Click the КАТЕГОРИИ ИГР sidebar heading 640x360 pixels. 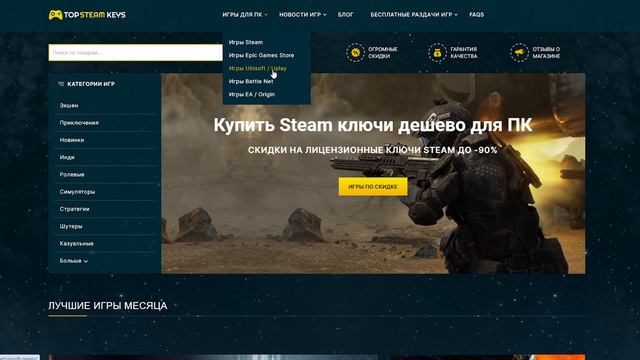[x=91, y=84]
